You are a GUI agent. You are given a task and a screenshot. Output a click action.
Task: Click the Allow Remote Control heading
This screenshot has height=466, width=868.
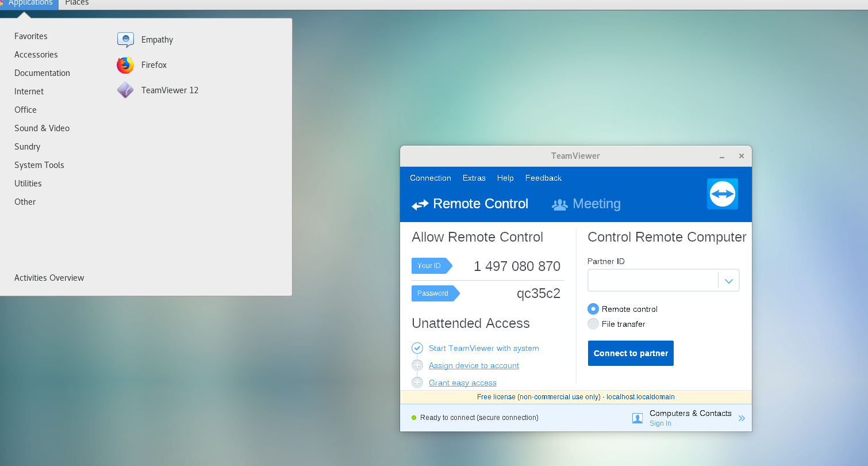[477, 237]
